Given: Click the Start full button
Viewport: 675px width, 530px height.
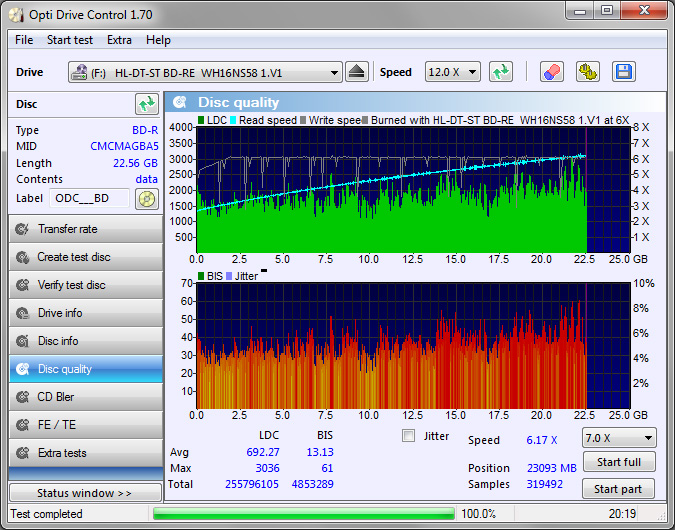Looking at the screenshot, I should [x=619, y=462].
